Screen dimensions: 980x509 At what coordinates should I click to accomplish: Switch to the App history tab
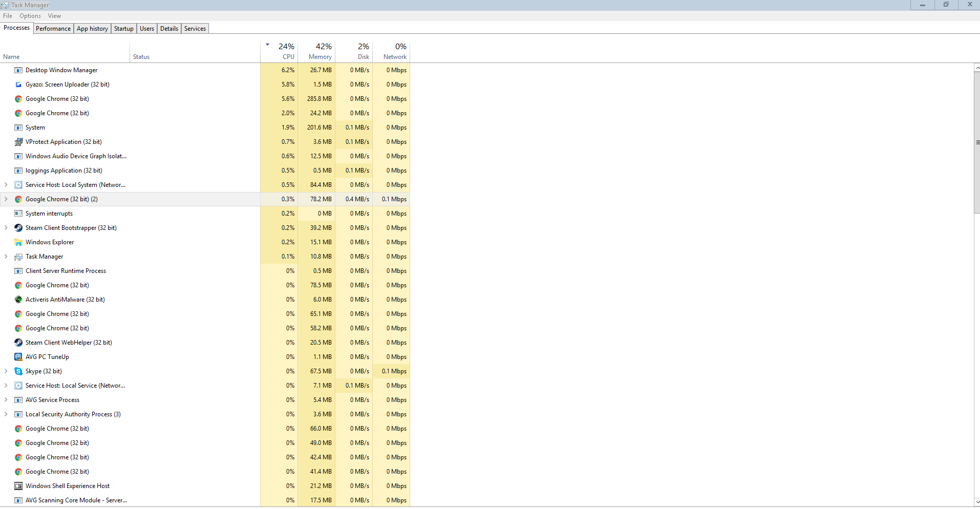(x=92, y=29)
